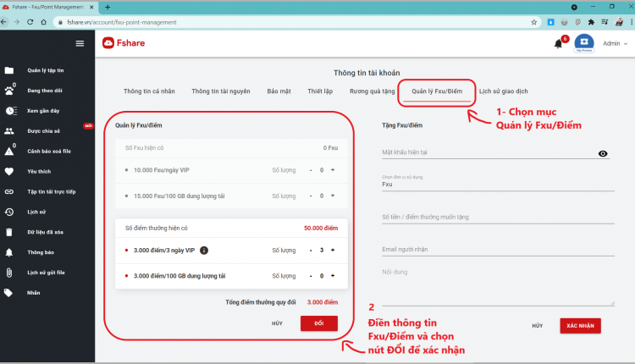Click the Tổng điểm thưởng quy đổi 3.000 điểm value

(323, 302)
